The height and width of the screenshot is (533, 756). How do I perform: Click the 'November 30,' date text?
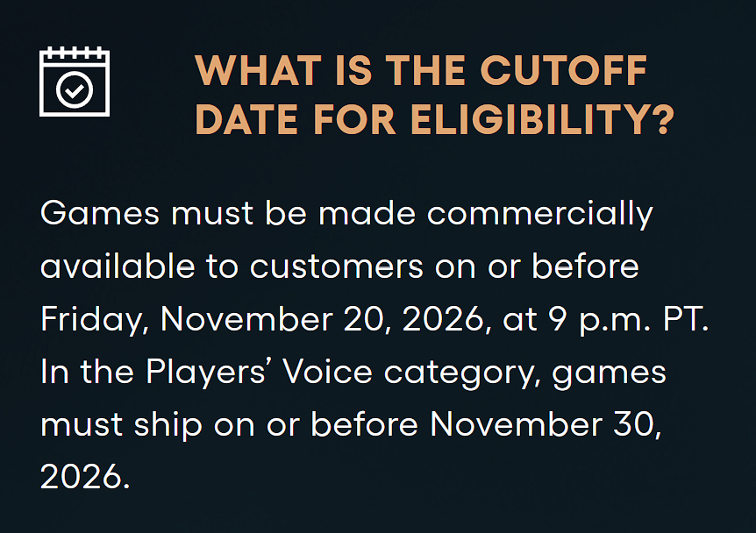pyautogui.click(x=546, y=425)
